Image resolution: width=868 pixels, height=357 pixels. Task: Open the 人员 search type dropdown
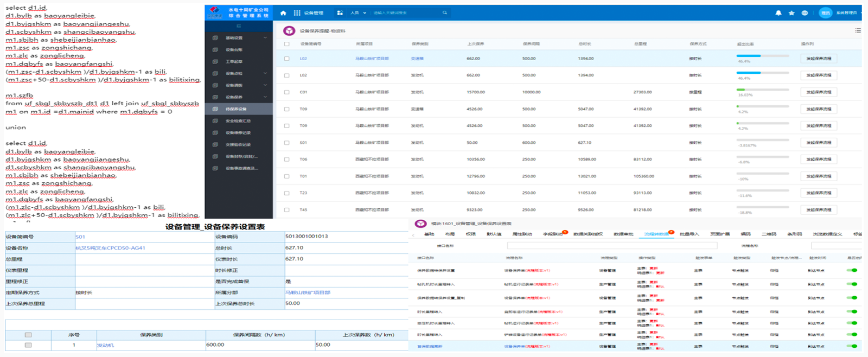pyautogui.click(x=359, y=13)
